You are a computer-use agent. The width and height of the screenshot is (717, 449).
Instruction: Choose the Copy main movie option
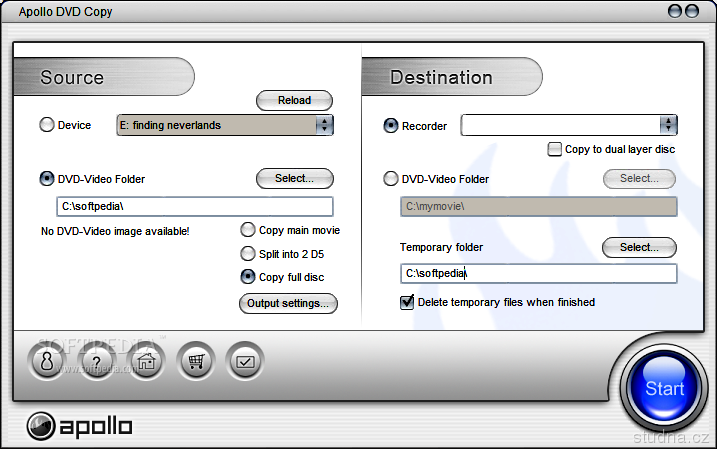[x=248, y=230]
